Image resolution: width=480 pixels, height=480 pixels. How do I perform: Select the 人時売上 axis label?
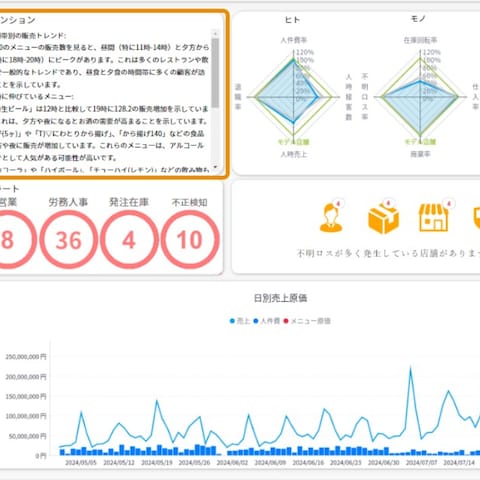(293, 154)
